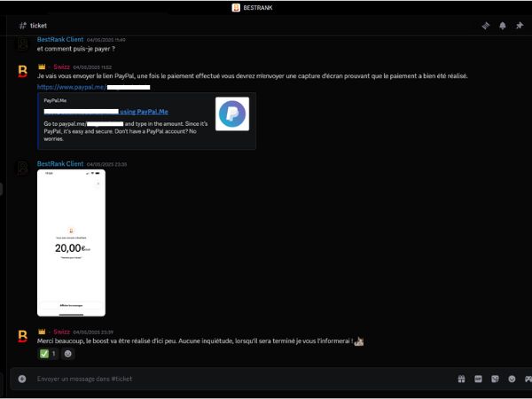Click Swizz username on the PayPal message
Screen dimensions: 532x399
(x=60, y=66)
